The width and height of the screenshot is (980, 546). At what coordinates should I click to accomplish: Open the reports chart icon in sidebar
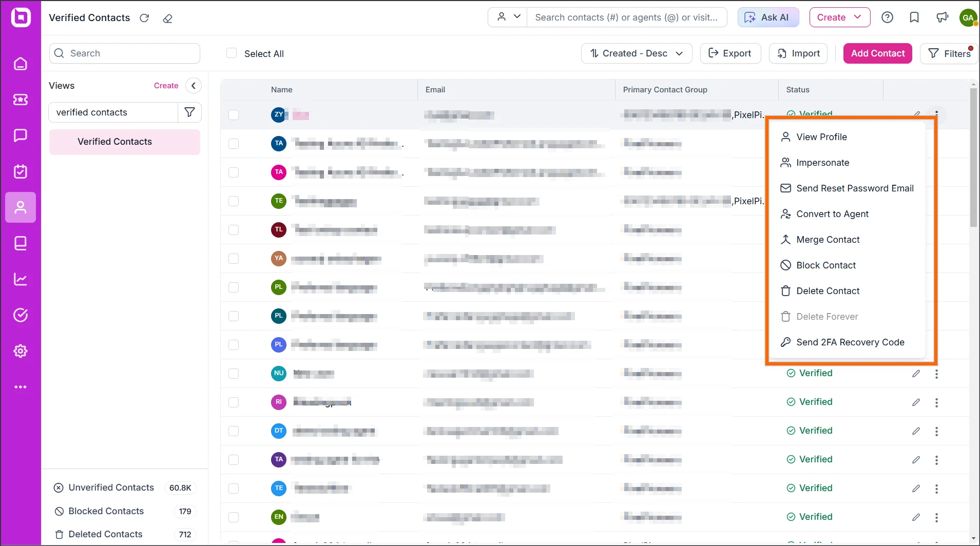[x=21, y=279]
